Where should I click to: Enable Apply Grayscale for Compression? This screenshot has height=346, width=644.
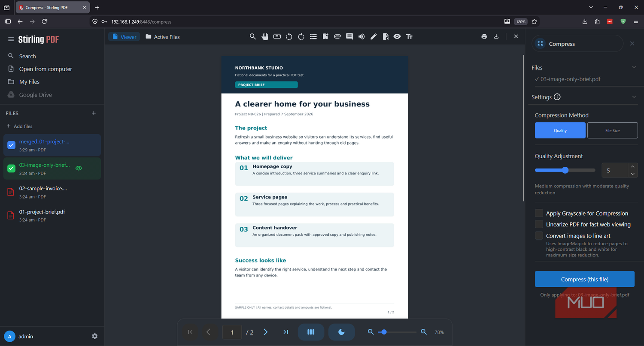click(x=539, y=213)
